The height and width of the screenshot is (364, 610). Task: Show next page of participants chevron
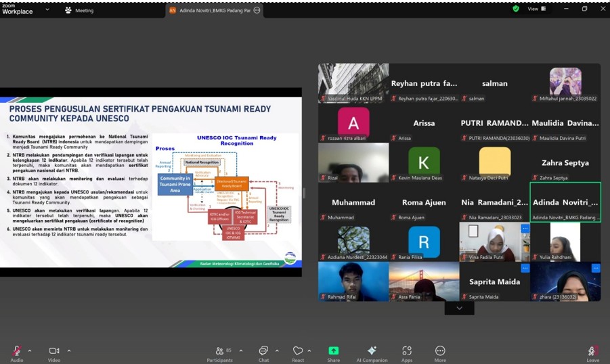[x=460, y=308]
